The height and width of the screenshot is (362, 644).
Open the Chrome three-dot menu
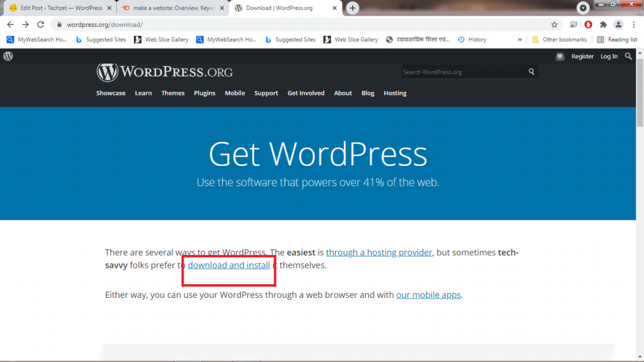633,25
